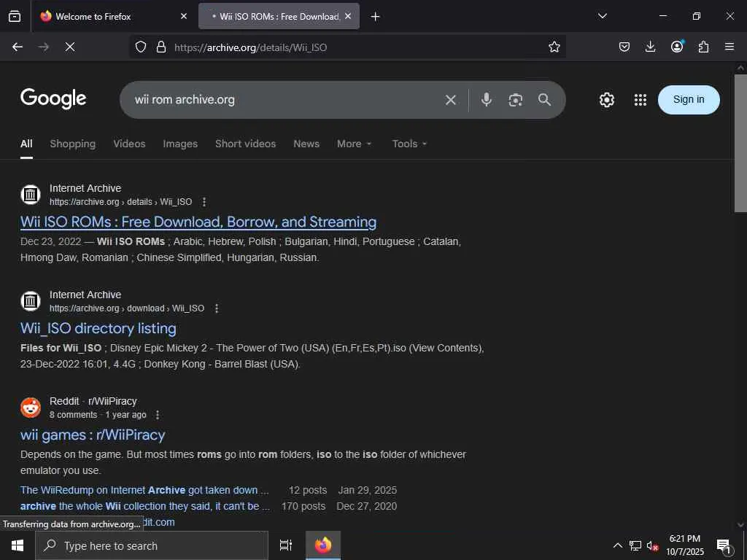Switch to Shopping results tab
Viewport: 747px width, 560px height.
[72, 144]
